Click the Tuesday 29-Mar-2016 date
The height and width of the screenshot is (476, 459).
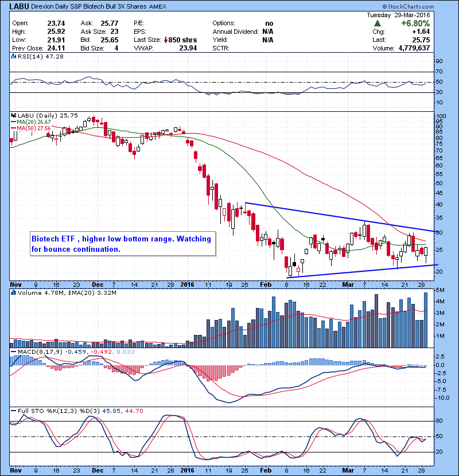coord(398,15)
